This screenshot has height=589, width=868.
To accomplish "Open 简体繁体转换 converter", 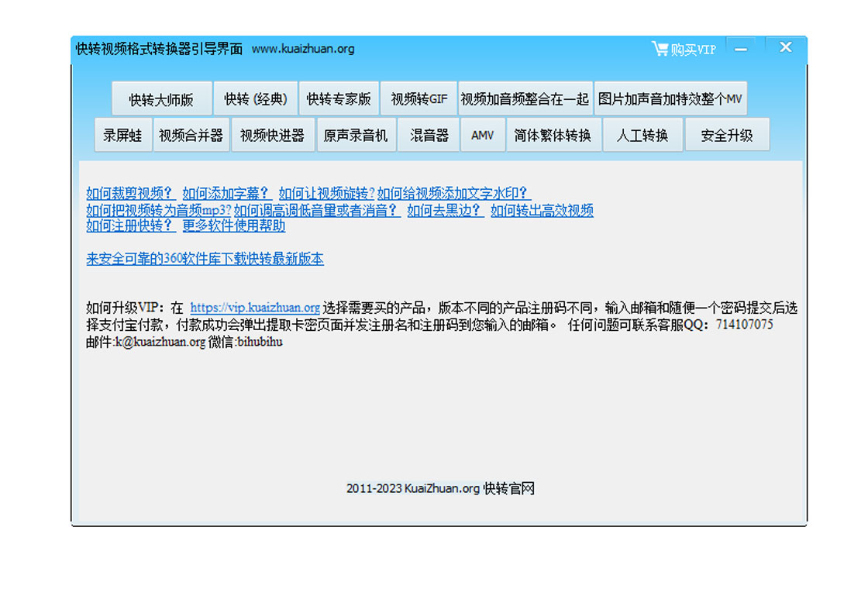I will click(x=553, y=135).
